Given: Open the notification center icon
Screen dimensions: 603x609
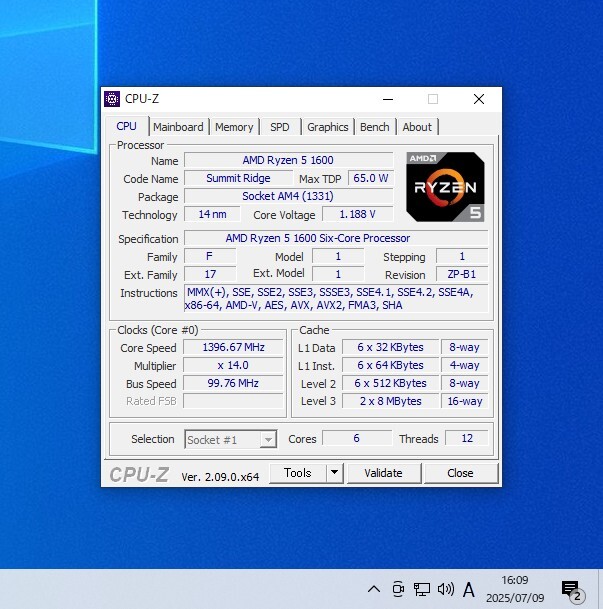Looking at the screenshot, I should [x=571, y=590].
